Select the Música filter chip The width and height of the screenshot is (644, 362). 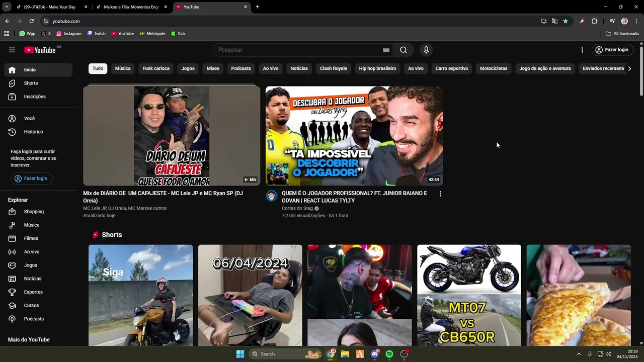click(x=123, y=68)
